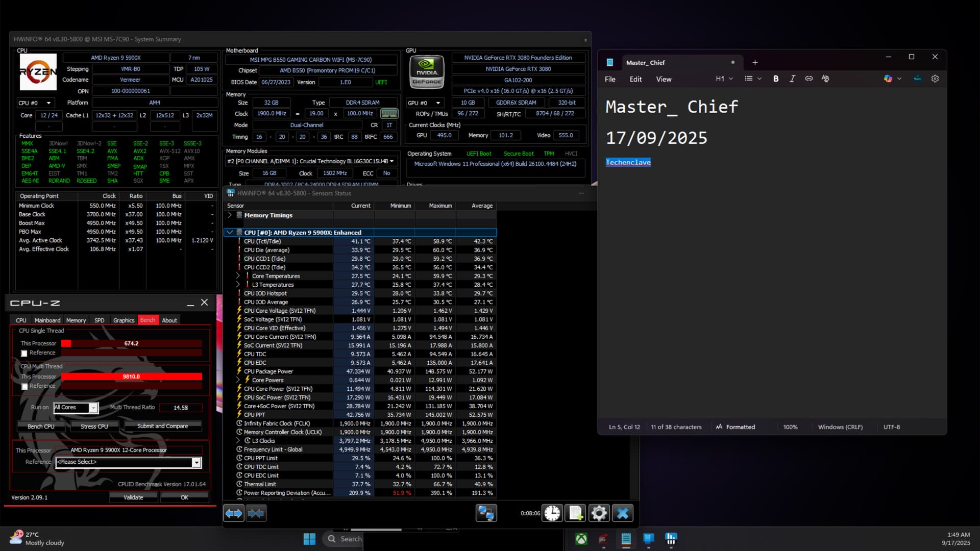Switch to Mainboard tab in CPU-Z
This screenshot has width=980, height=551.
tap(47, 320)
